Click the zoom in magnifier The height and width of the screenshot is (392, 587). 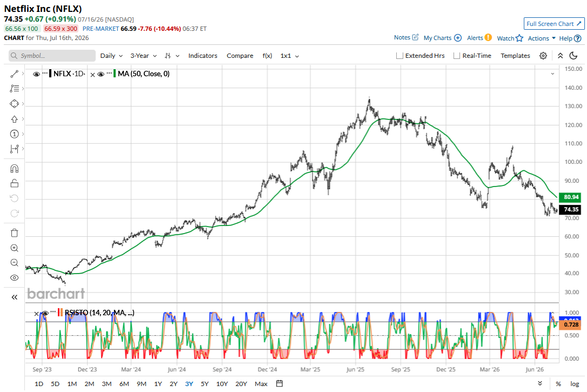click(x=14, y=248)
